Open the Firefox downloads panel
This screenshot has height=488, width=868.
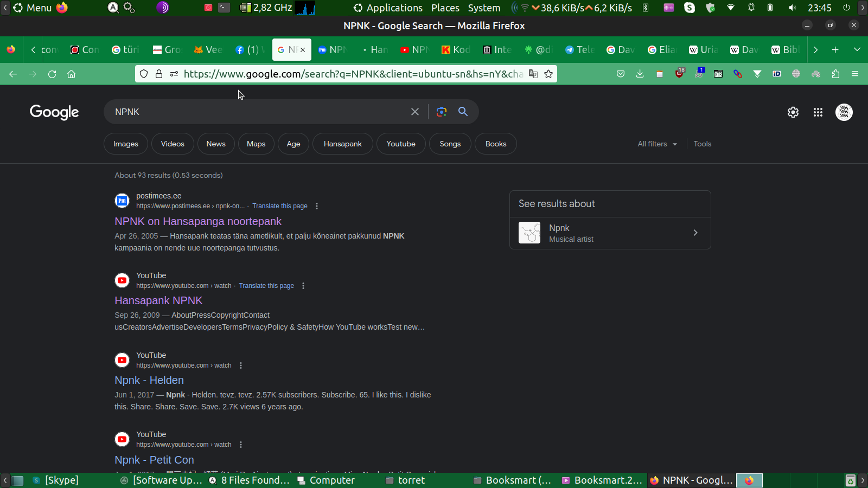point(640,74)
